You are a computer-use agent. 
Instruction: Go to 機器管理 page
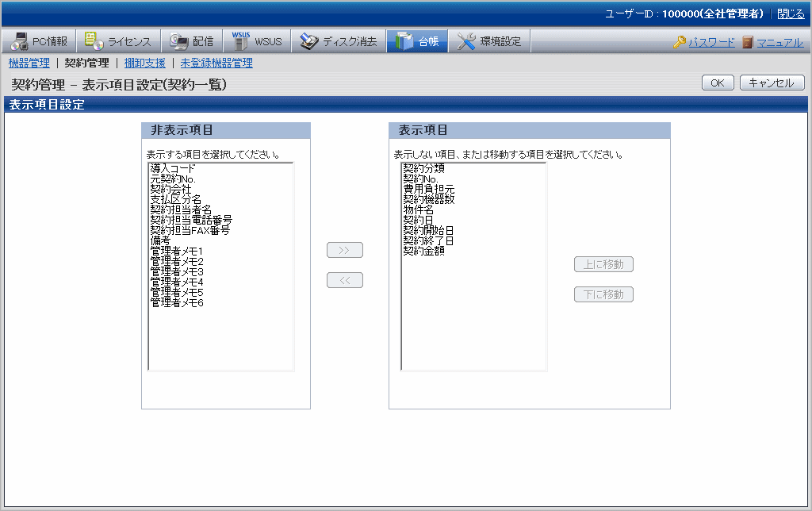point(29,63)
